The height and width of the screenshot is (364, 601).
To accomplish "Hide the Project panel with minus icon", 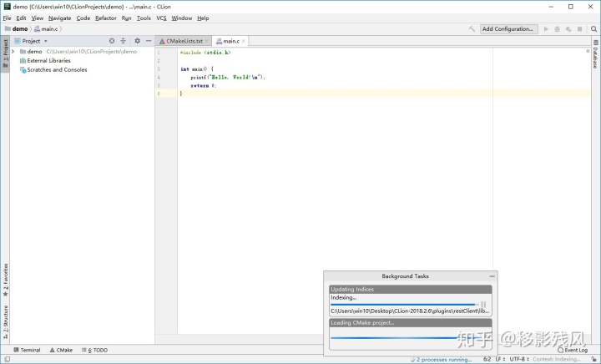I will coord(149,41).
